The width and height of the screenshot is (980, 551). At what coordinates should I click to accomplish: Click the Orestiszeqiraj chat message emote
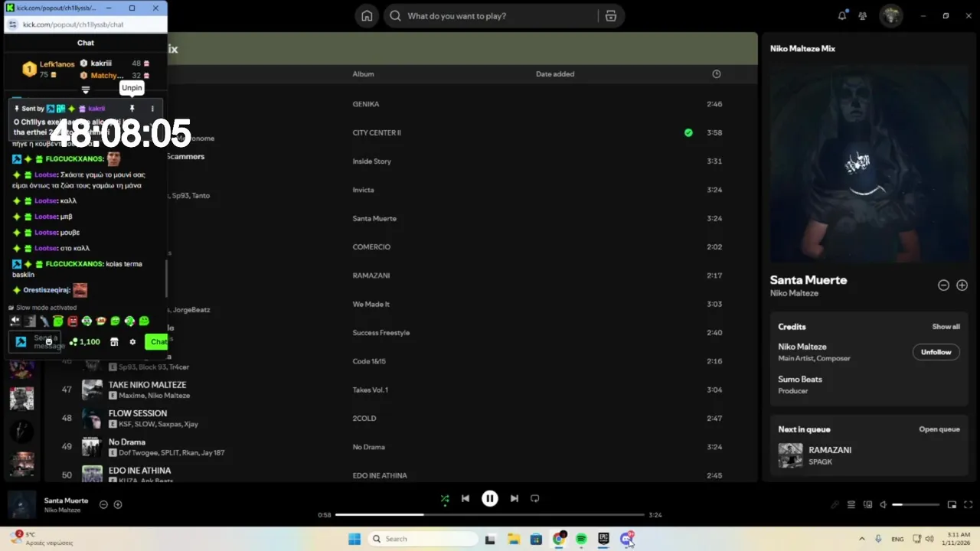80,290
